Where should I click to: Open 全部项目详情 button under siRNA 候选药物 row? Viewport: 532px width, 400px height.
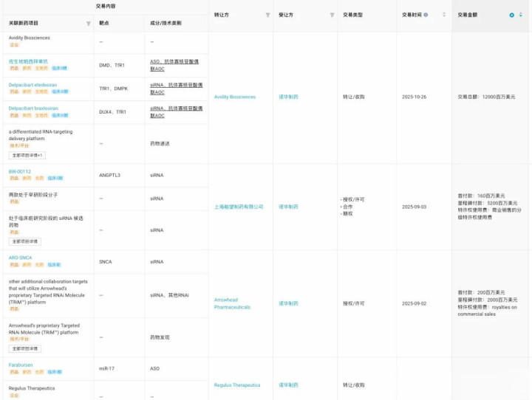pos(25,241)
